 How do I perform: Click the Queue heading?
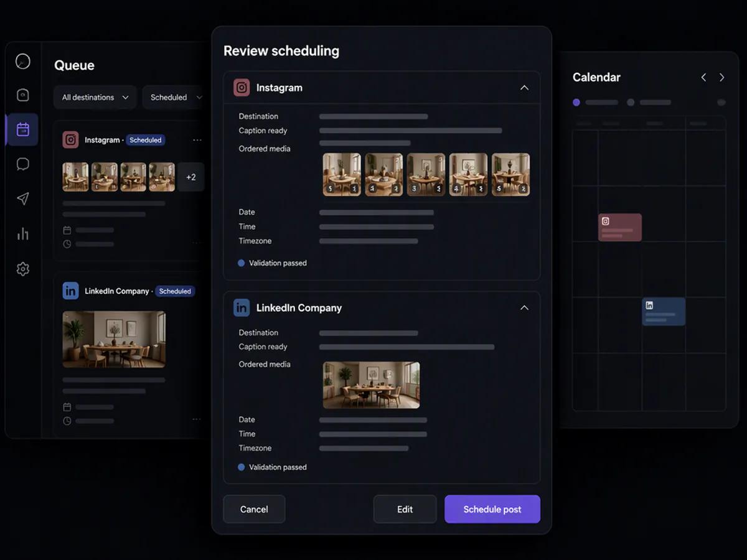pos(74,65)
